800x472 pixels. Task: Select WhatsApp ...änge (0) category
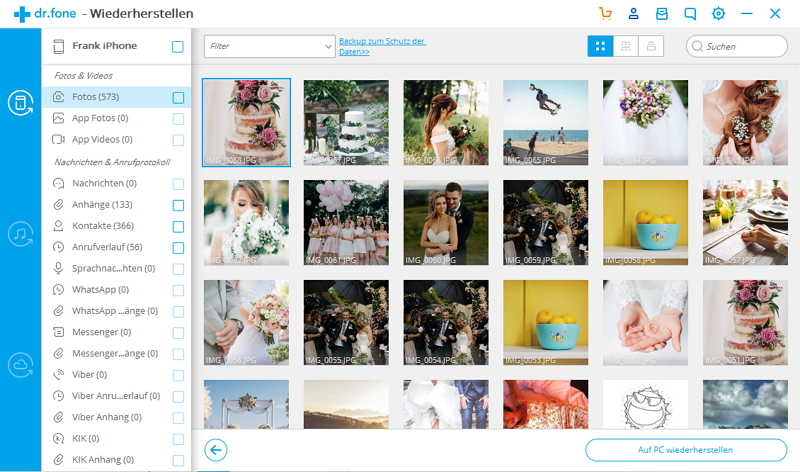point(116,311)
